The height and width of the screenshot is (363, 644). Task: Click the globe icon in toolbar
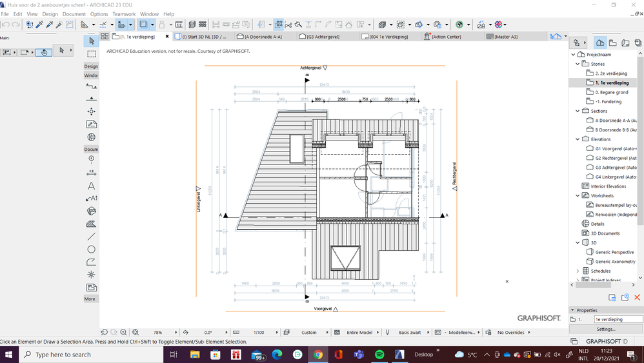tap(459, 25)
